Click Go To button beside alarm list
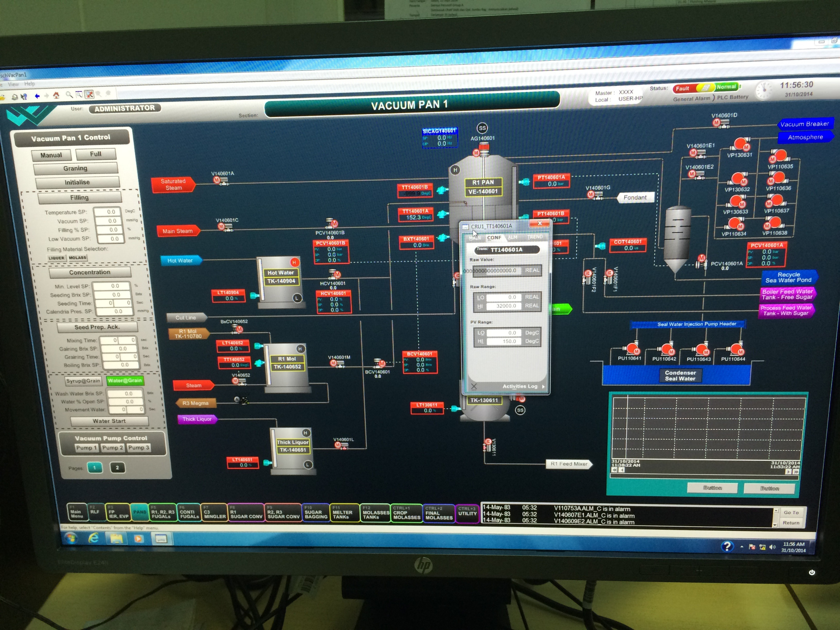This screenshot has height=630, width=840. [x=791, y=513]
